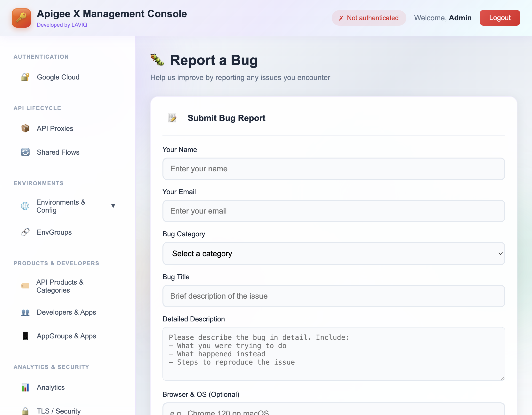This screenshot has height=415, width=532.
Task: Click the Logout button
Action: (500, 17)
